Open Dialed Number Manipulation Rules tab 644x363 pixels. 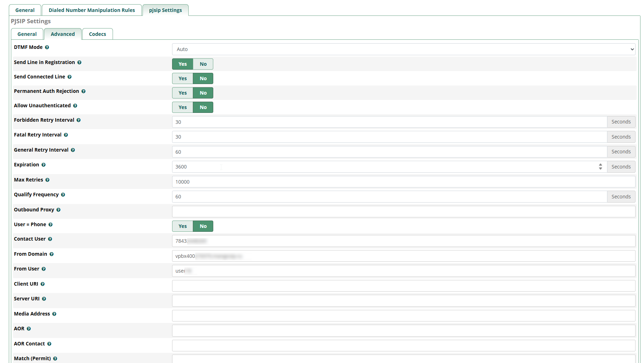coord(92,10)
